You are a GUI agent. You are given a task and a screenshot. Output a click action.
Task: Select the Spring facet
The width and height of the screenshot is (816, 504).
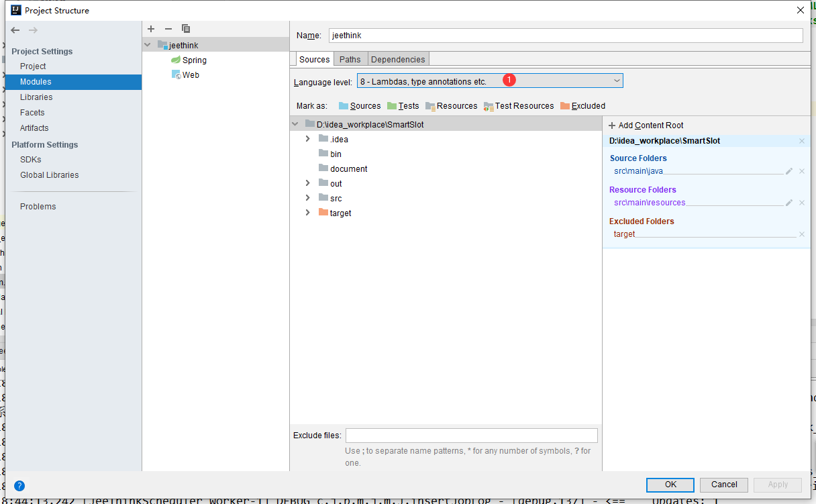coord(189,60)
